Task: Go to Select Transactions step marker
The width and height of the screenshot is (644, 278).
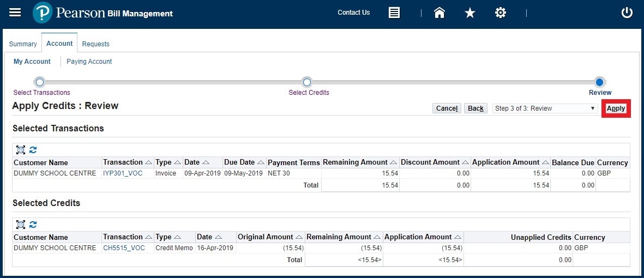Action: click(x=39, y=82)
